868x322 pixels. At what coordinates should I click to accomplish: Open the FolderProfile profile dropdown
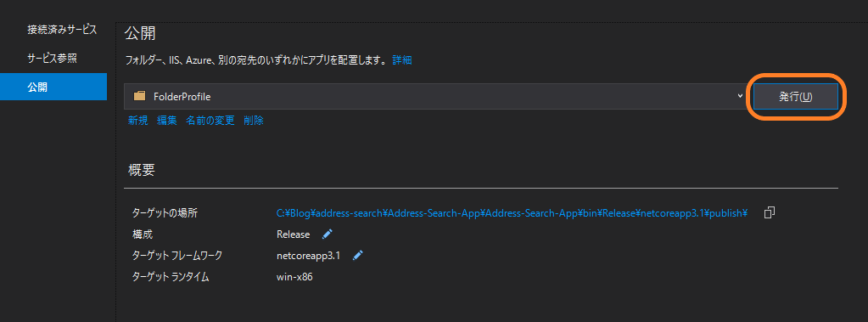coord(435,97)
